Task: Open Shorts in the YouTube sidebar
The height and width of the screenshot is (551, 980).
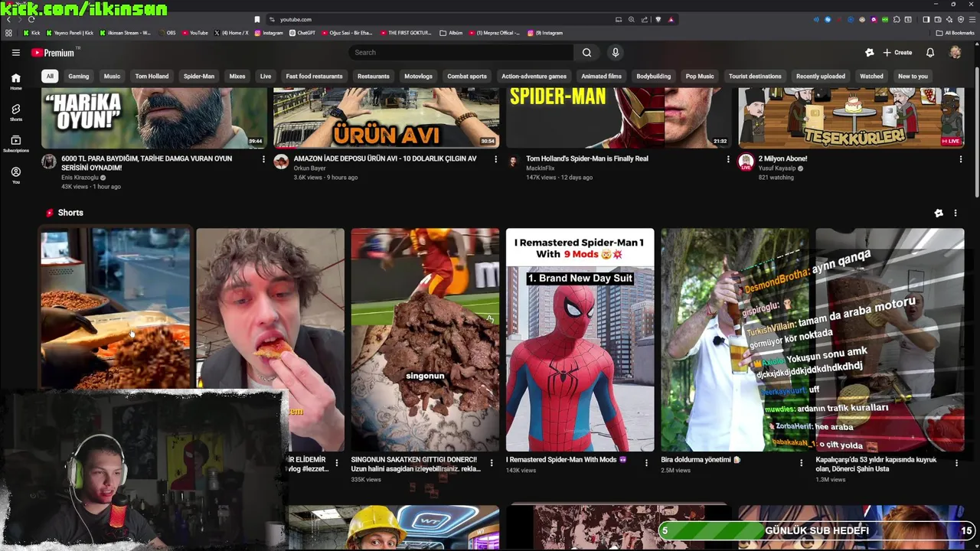Action: (x=15, y=112)
